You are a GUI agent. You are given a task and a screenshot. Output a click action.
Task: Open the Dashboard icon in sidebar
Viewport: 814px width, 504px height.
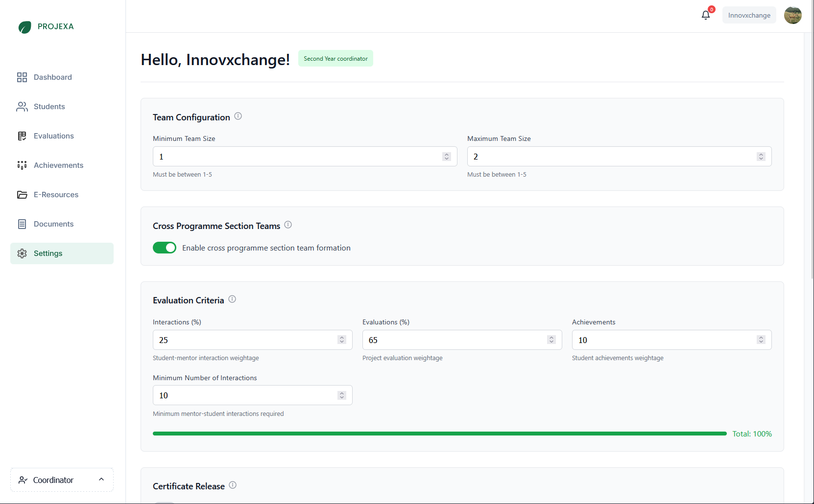(x=22, y=77)
